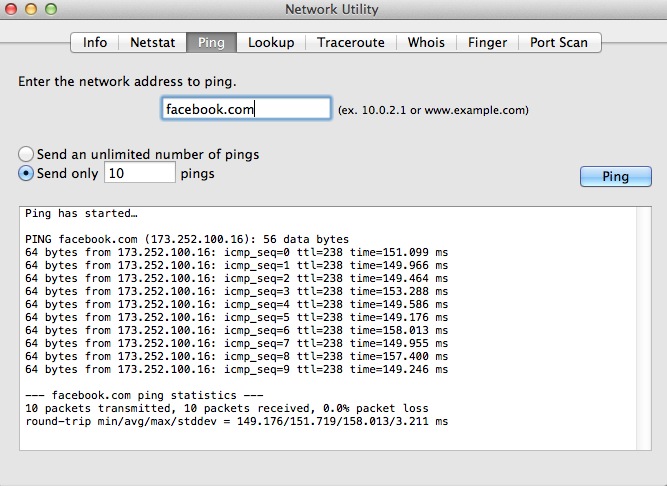The width and height of the screenshot is (667, 486).
Task: Click the network address field containing facebook.com
Action: pos(246,109)
